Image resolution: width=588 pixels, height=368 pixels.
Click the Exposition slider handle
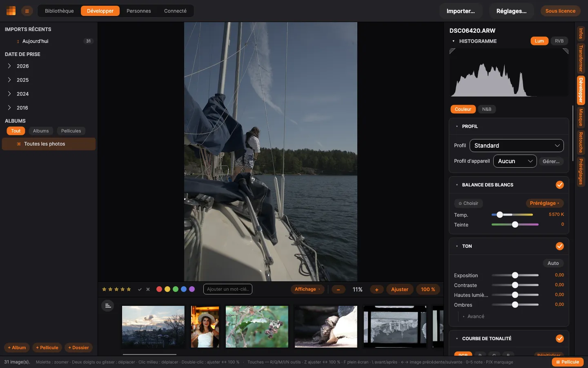click(x=515, y=275)
